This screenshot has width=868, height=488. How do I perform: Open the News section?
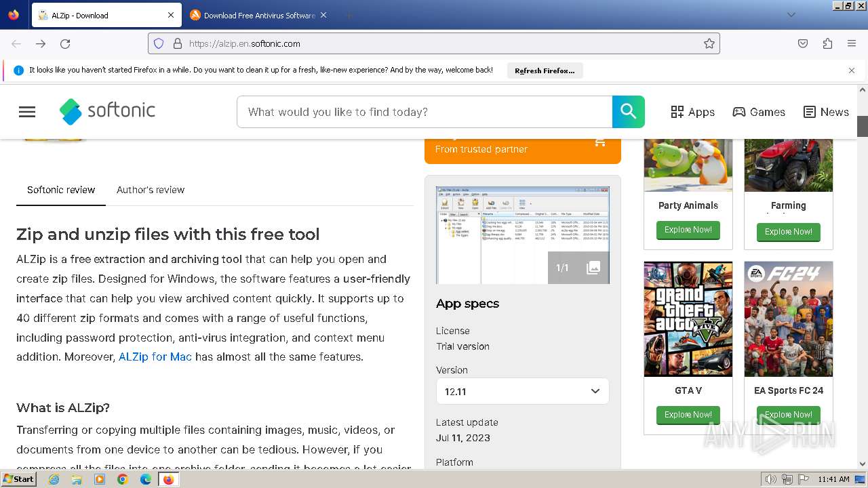tap(826, 112)
